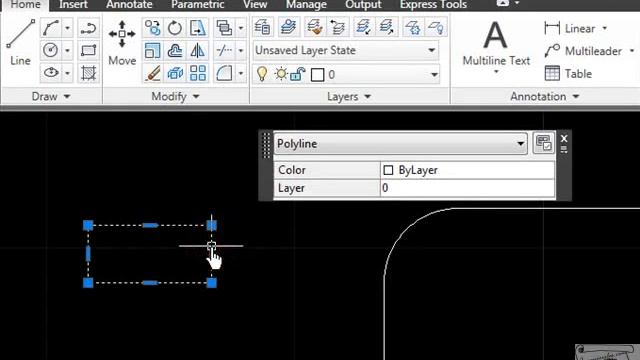
Task: Activate the Erase tool
Action: [153, 73]
